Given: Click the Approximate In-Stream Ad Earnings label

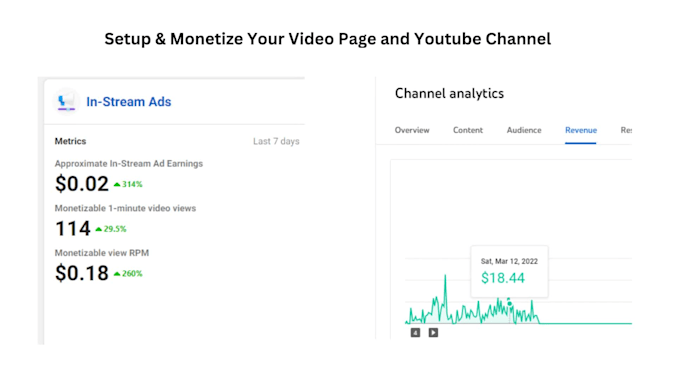Looking at the screenshot, I should [129, 164].
